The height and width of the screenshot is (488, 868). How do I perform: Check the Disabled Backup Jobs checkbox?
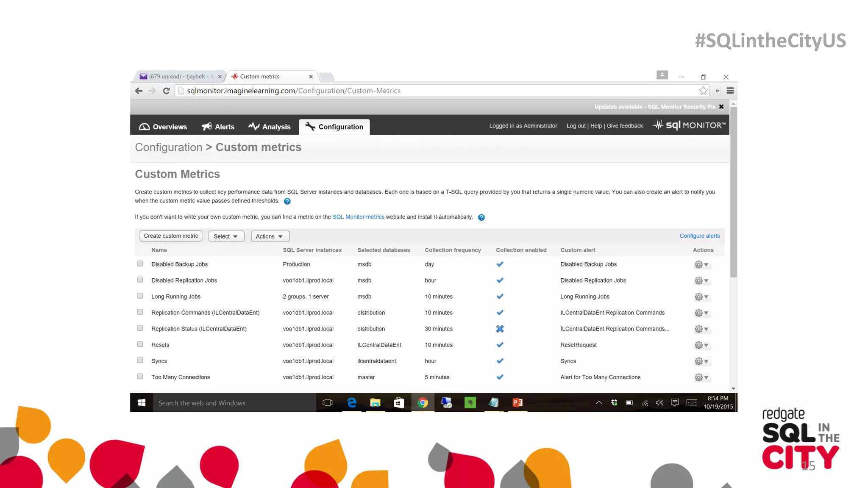140,263
